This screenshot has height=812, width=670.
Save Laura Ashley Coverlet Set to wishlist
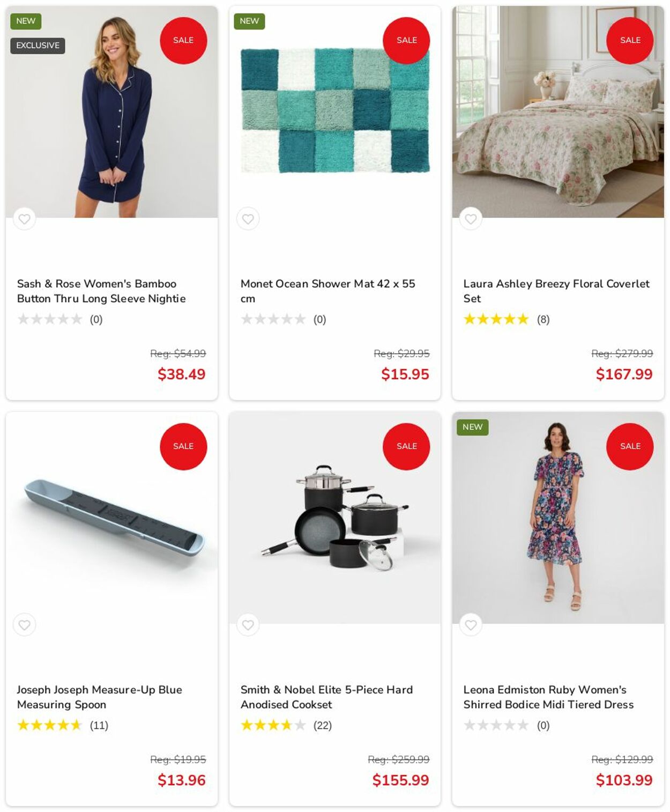coord(471,219)
